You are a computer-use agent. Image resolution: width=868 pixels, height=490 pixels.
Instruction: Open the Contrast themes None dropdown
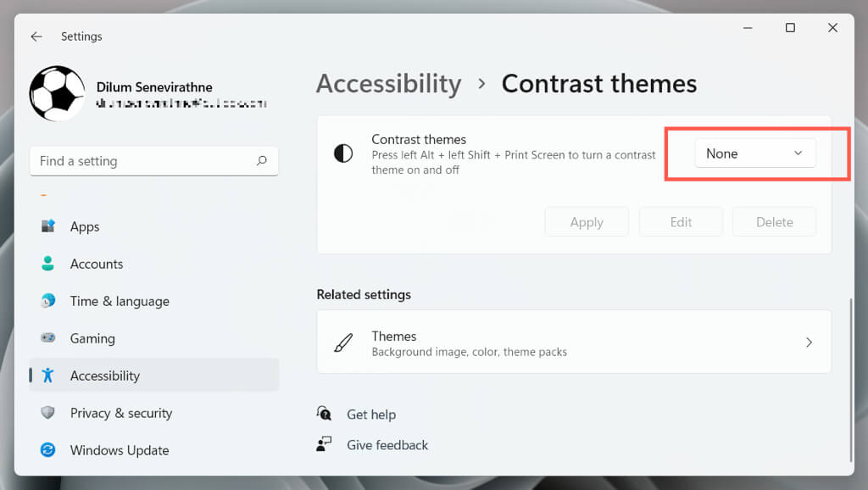point(754,153)
